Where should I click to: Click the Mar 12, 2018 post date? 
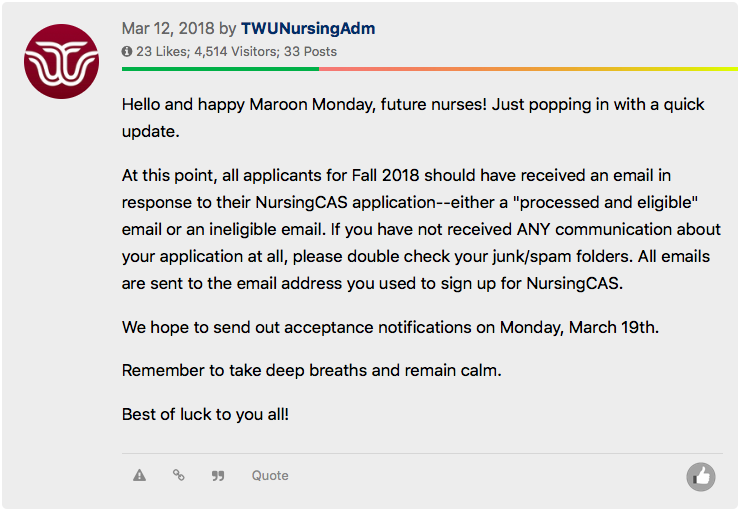coord(168,28)
